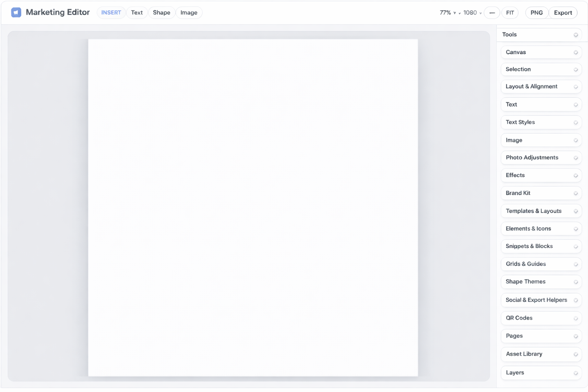Image resolution: width=588 pixels, height=392 pixels.
Task: Open the 1080 canvas size dropdown
Action: coord(472,13)
